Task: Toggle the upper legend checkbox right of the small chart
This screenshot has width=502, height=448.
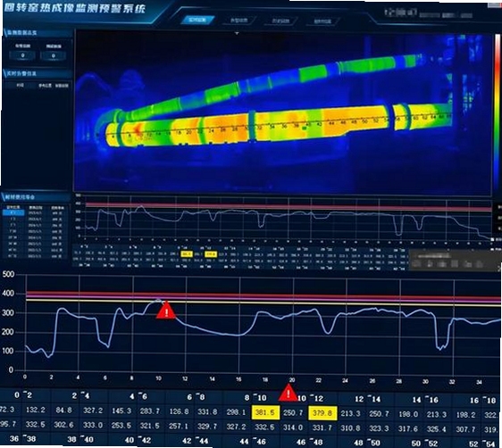Action: (x=493, y=240)
